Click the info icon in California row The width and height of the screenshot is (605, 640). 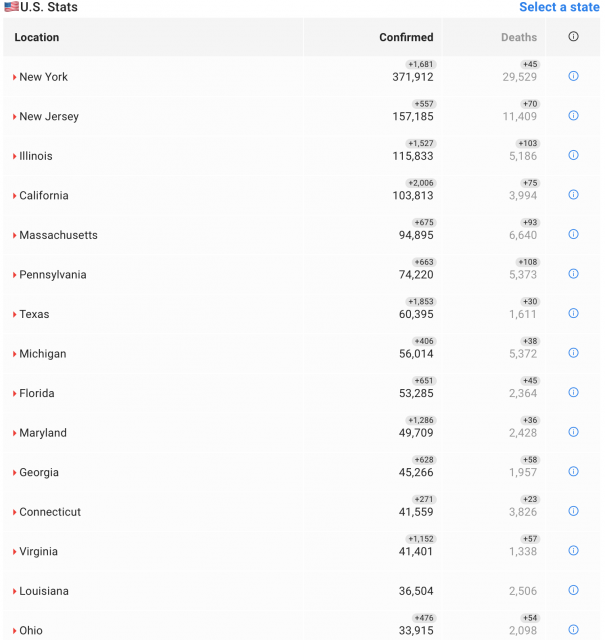coord(573,195)
